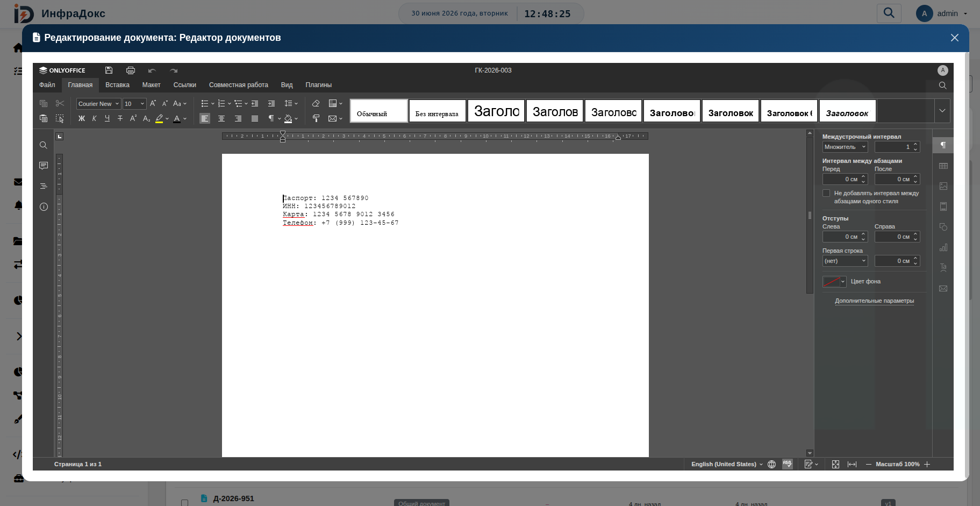Align paragraph to the left

205,118
